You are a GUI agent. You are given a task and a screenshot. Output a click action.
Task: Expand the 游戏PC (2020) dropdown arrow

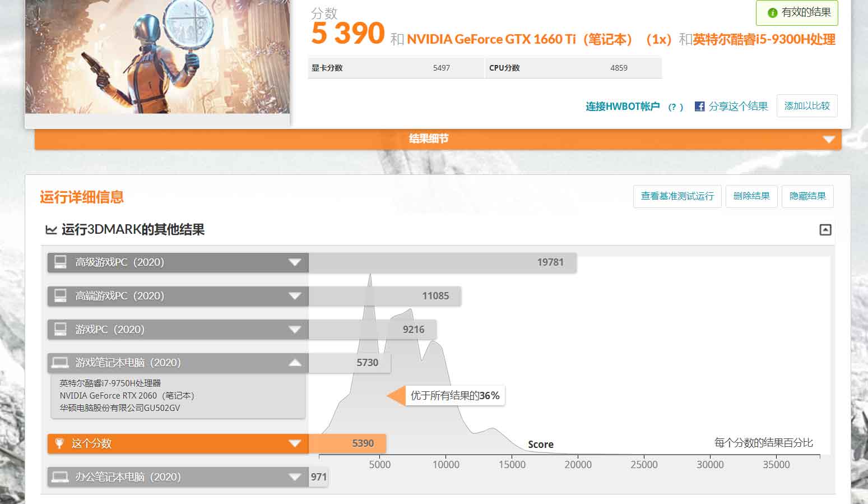pos(295,330)
